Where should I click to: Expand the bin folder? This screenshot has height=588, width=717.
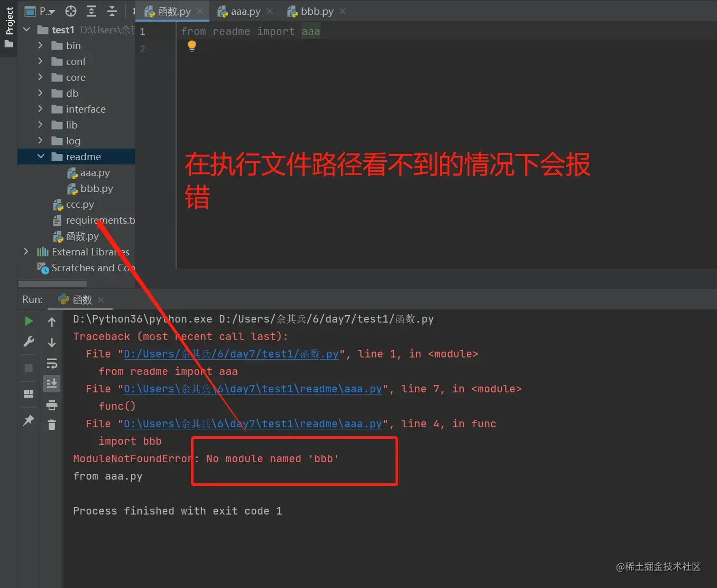40,45
